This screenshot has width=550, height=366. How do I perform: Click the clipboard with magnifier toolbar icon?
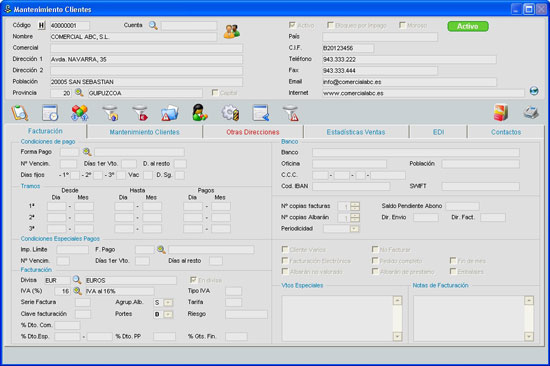tap(20, 113)
